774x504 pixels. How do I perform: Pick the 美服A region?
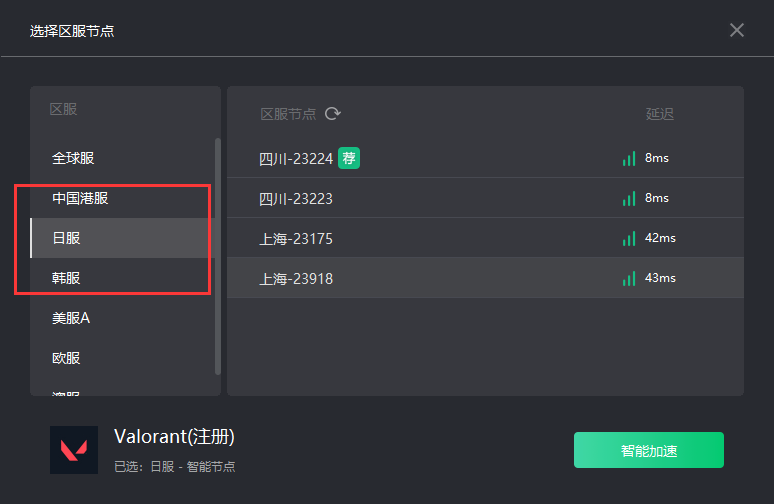pos(71,318)
